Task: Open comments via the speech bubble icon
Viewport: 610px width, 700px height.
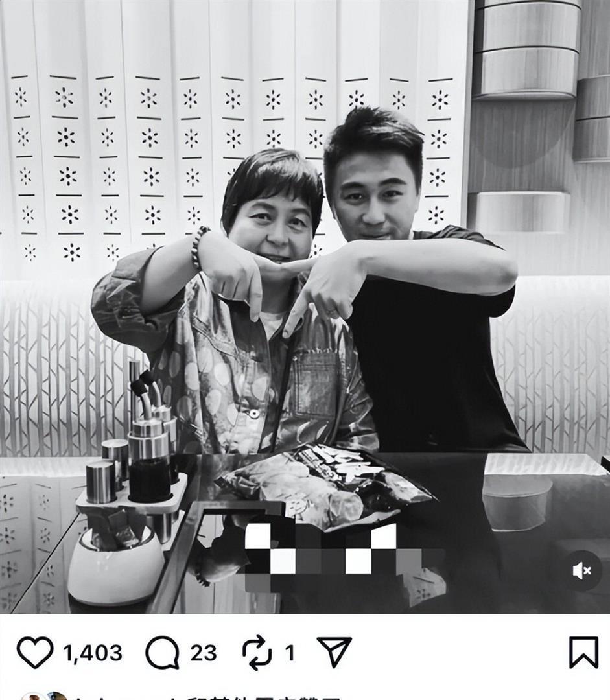Action: pos(163,653)
